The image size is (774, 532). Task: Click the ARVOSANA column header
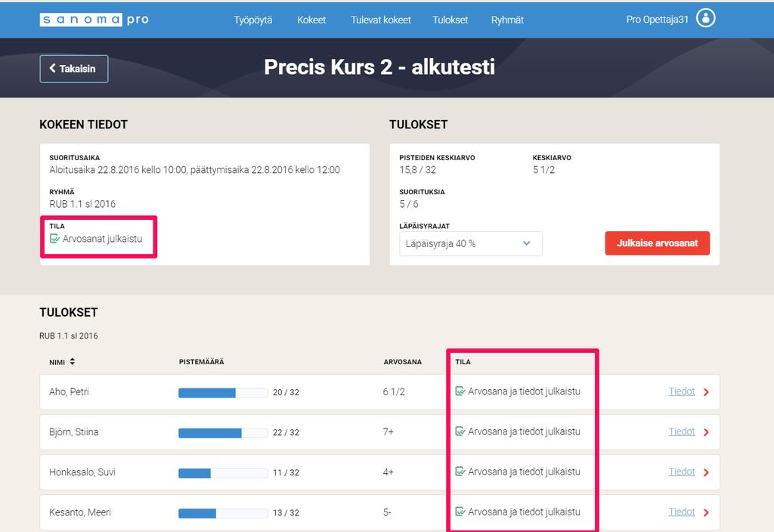tap(402, 362)
